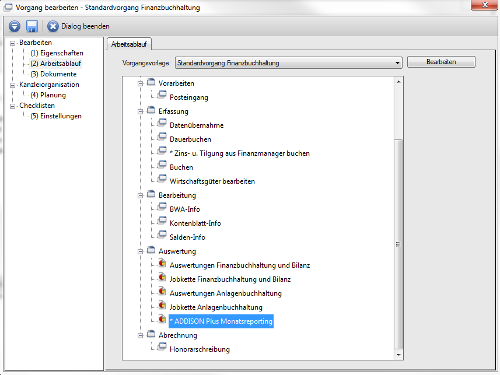Collapse the Bearbeitung group
The image size is (500, 375).
click(x=141, y=195)
